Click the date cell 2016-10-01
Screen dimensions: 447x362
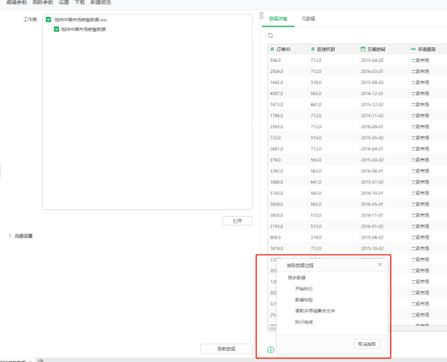[372, 193]
